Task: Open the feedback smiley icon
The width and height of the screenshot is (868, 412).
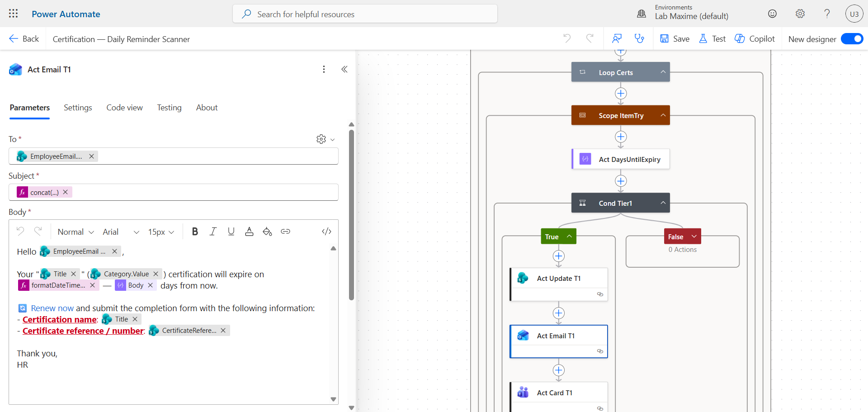Action: (x=773, y=14)
